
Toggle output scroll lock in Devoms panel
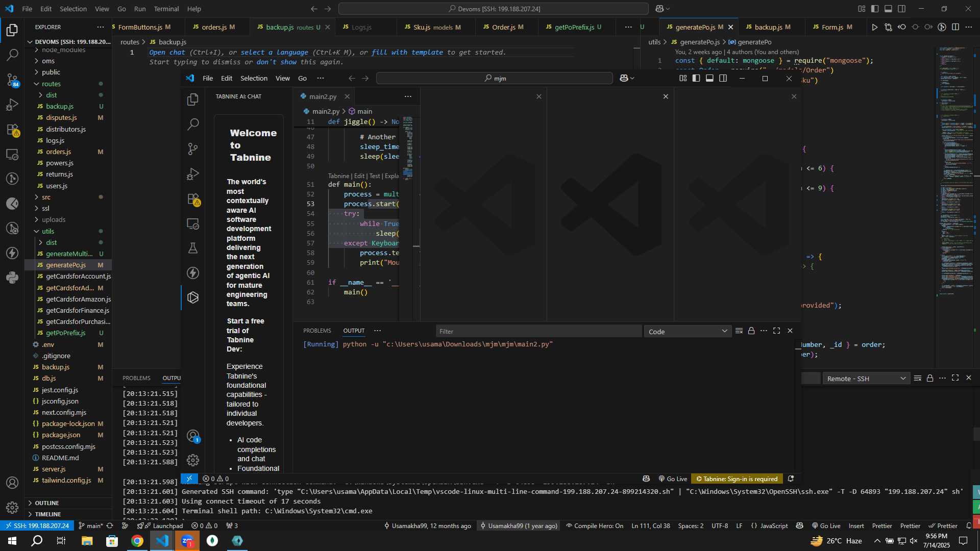click(x=930, y=378)
